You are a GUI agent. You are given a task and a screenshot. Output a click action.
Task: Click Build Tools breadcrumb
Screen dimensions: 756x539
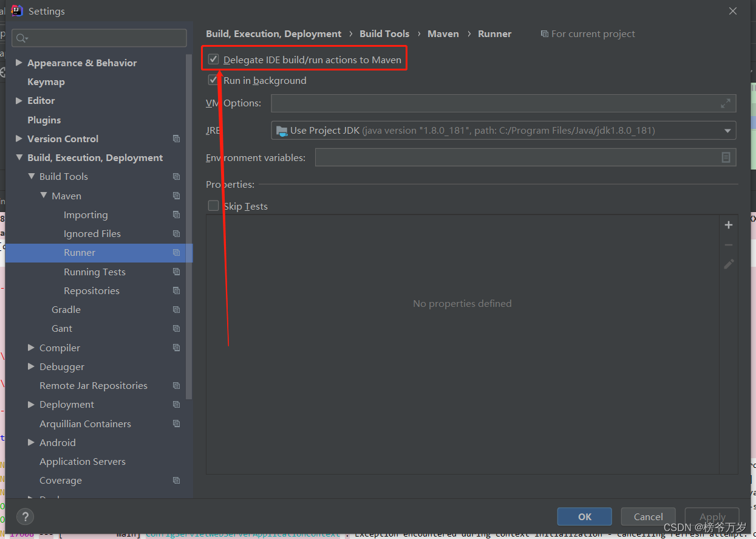tap(384, 34)
